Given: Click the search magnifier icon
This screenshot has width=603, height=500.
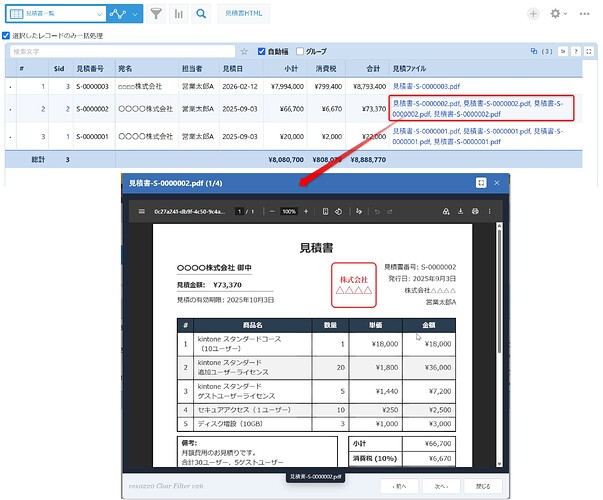Looking at the screenshot, I should (x=201, y=14).
